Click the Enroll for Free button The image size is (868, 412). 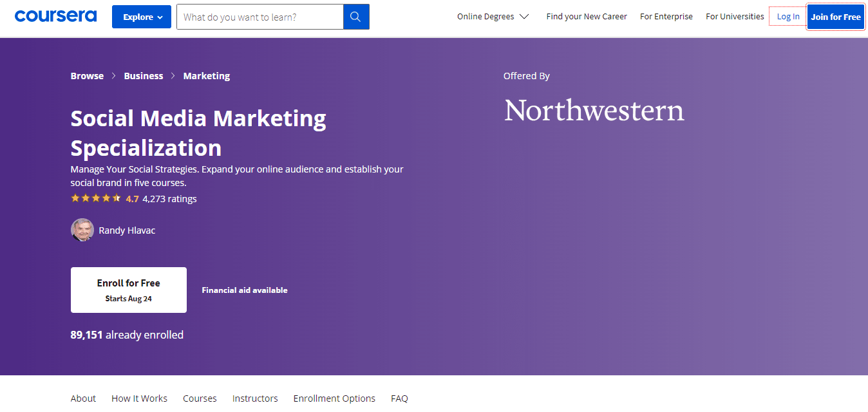[x=129, y=290]
